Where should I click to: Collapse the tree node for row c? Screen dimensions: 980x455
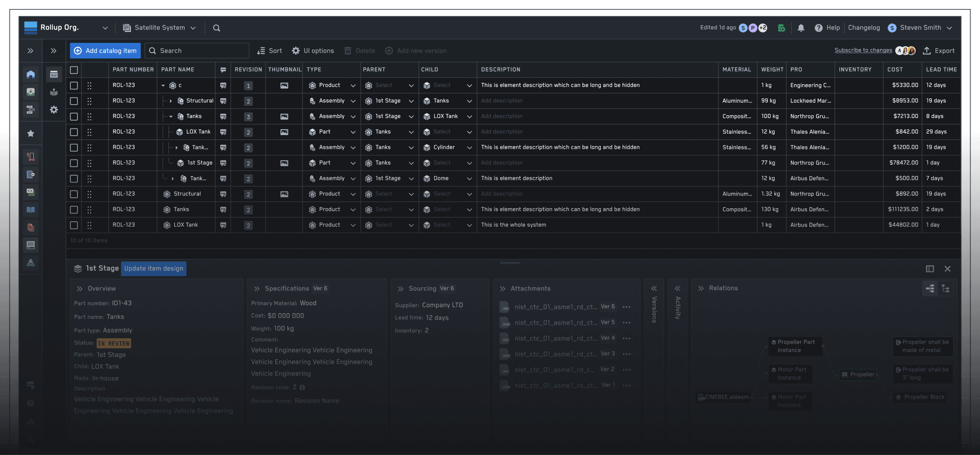click(163, 86)
